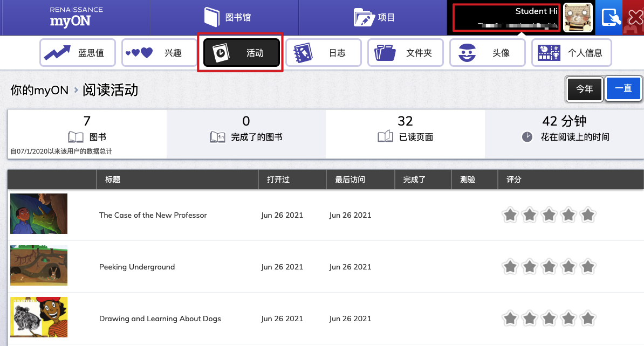Image resolution: width=644 pixels, height=346 pixels.
Task: Click the data-since 07/1/2020 note
Action: 61,151
